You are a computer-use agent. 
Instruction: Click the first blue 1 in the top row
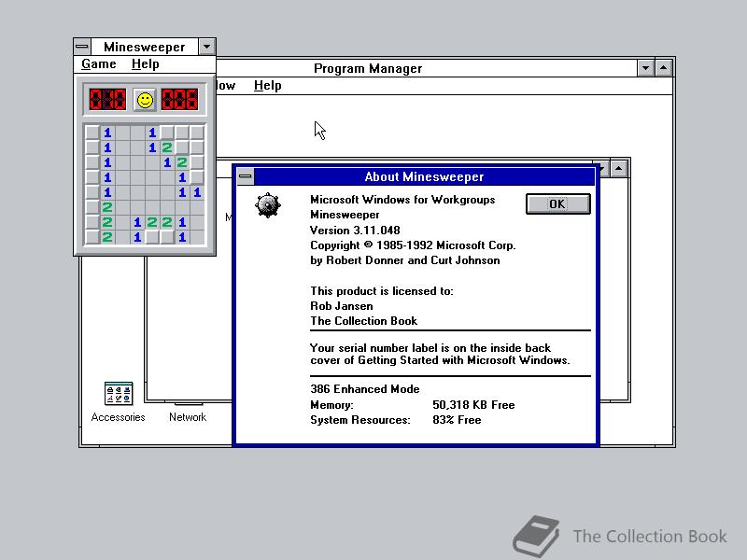pos(107,133)
